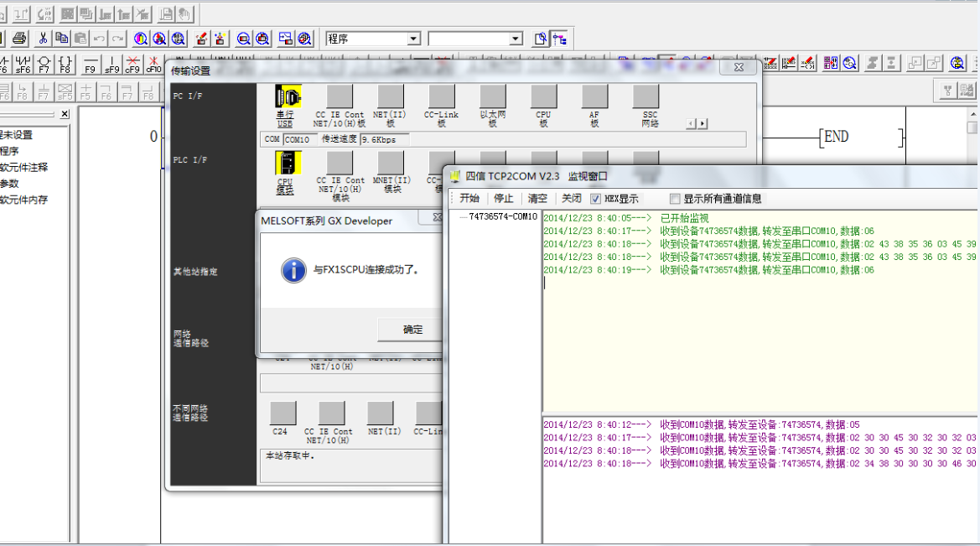Click the 本站存取中 status text
Image resolution: width=980 pixels, height=546 pixels.
pyautogui.click(x=290, y=456)
